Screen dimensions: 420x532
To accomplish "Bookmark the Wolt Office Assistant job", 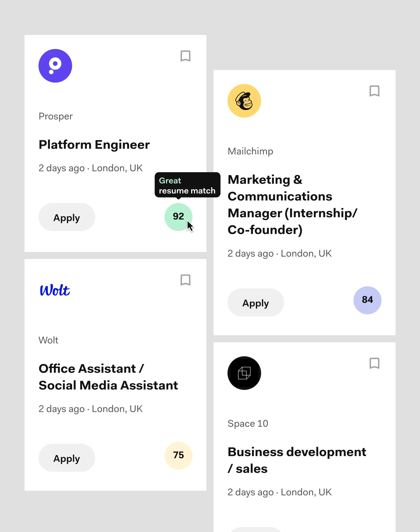I will 185,280.
